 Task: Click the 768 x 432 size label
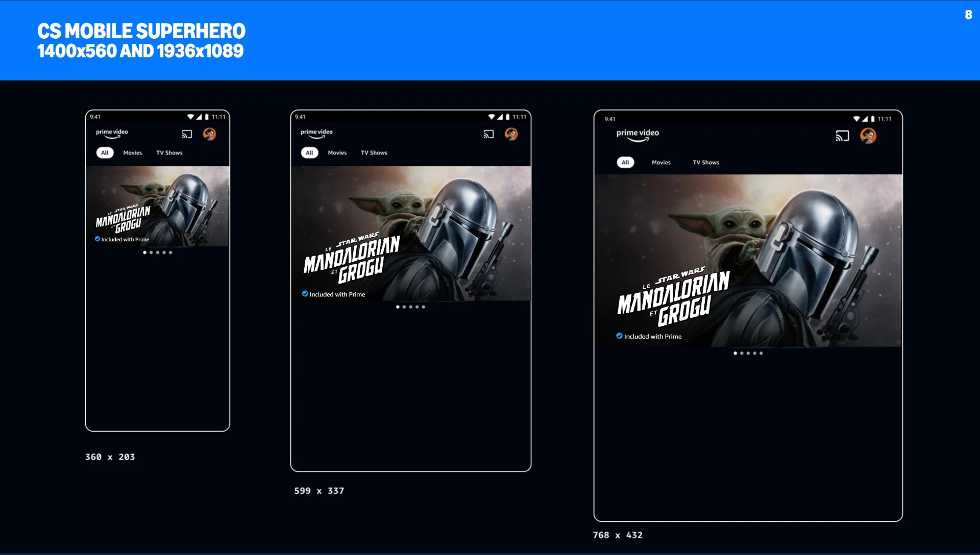[618, 535]
